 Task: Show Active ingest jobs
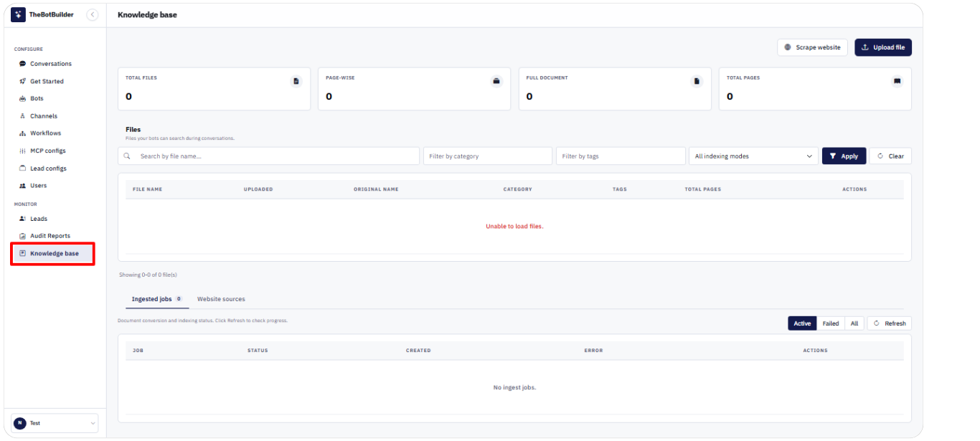click(802, 323)
